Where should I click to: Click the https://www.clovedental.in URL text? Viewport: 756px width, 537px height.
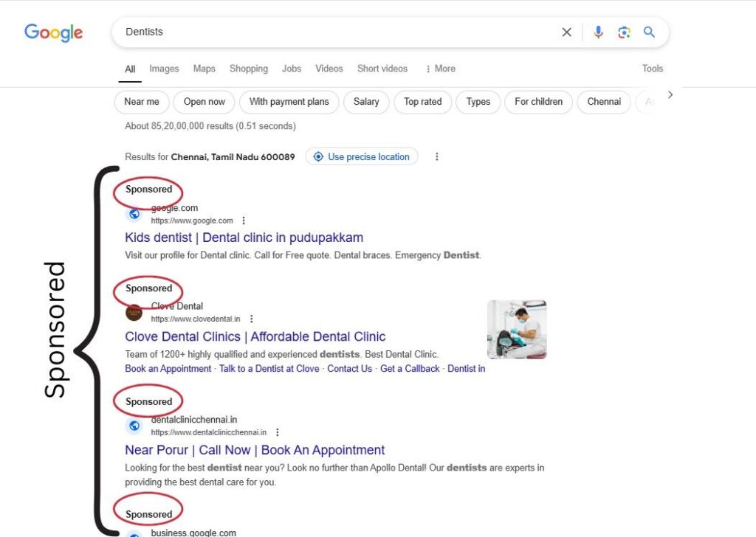195,319
